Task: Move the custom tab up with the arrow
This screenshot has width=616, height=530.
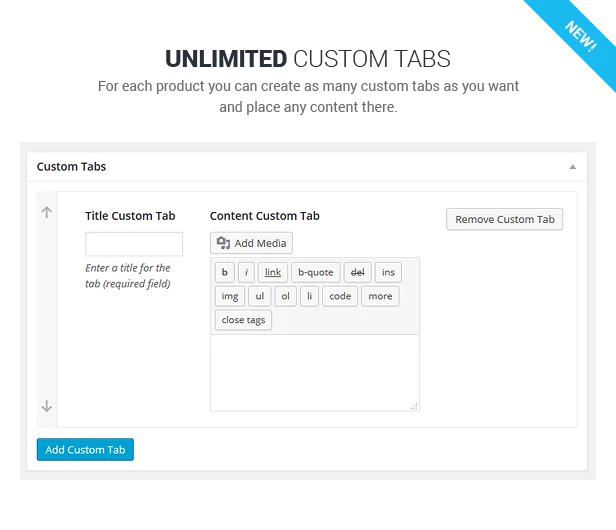Action: 46,213
